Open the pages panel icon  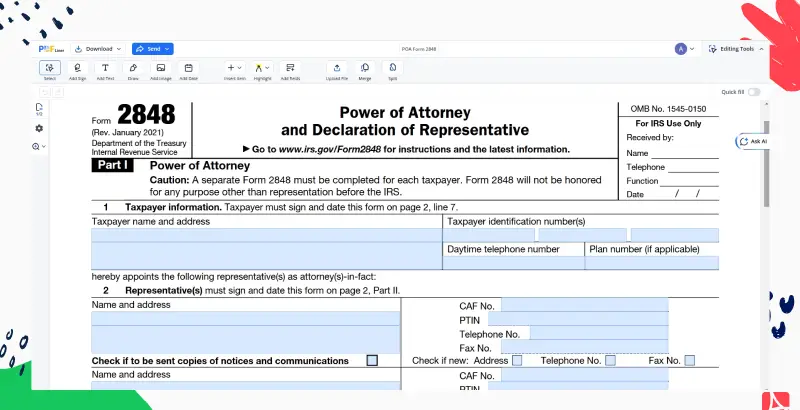click(x=39, y=108)
